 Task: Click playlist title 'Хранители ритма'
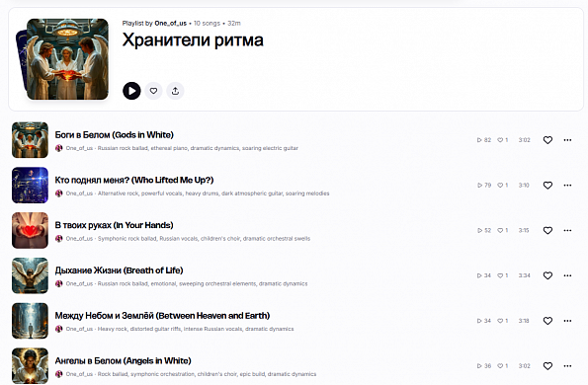click(193, 40)
